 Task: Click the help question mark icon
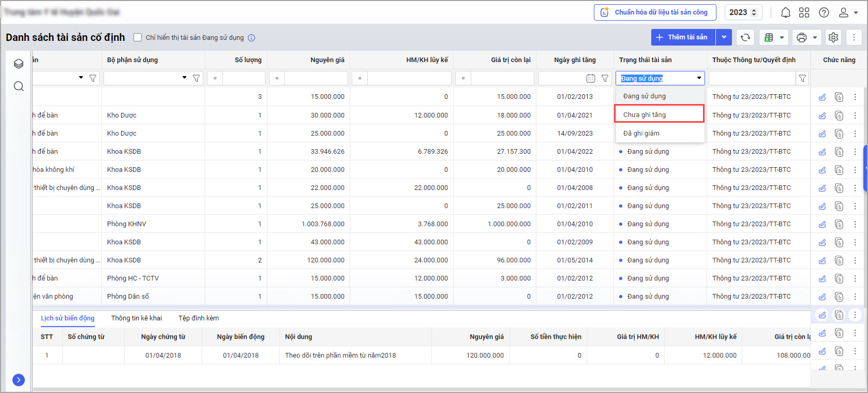pos(824,12)
